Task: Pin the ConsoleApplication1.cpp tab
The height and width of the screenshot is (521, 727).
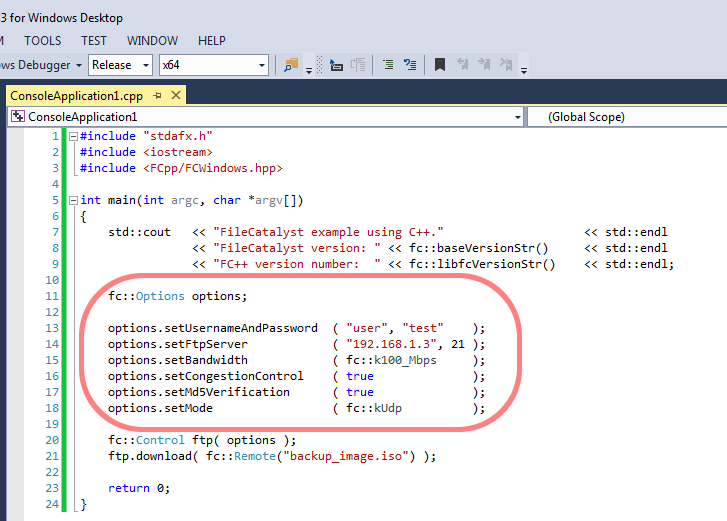Action: (x=157, y=95)
